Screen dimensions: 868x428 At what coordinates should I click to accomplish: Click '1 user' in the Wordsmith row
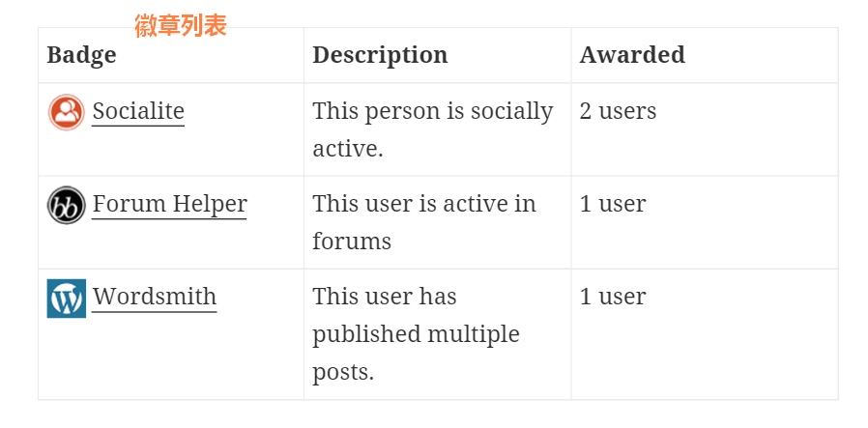(x=612, y=297)
